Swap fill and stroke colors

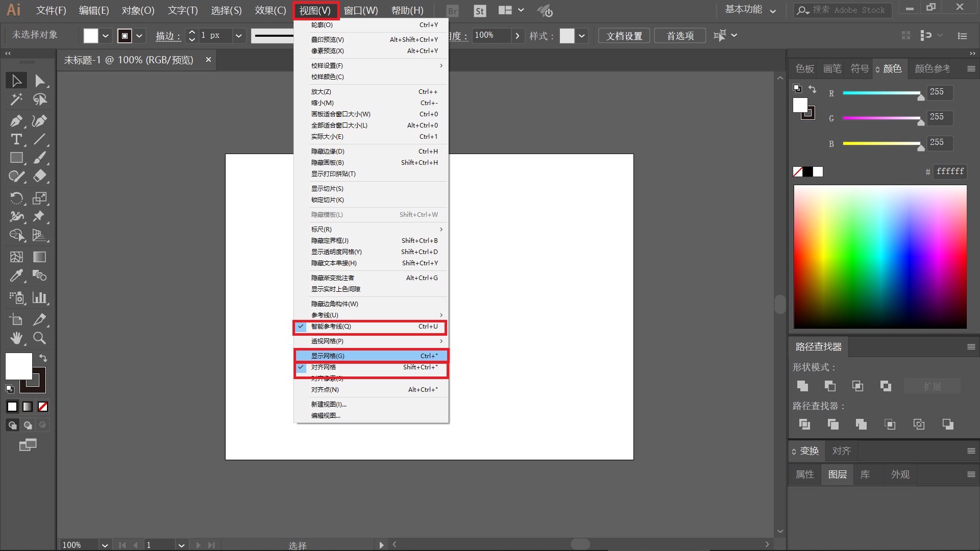(x=43, y=358)
